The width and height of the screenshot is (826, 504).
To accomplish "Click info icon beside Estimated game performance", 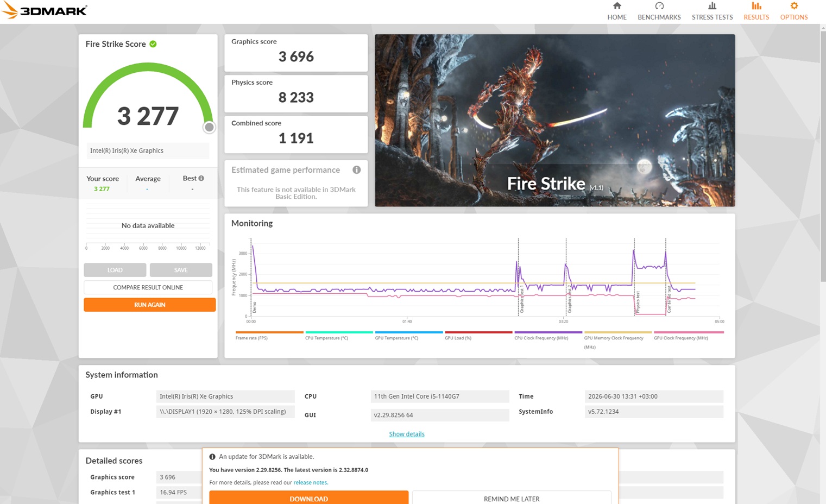I will (357, 170).
